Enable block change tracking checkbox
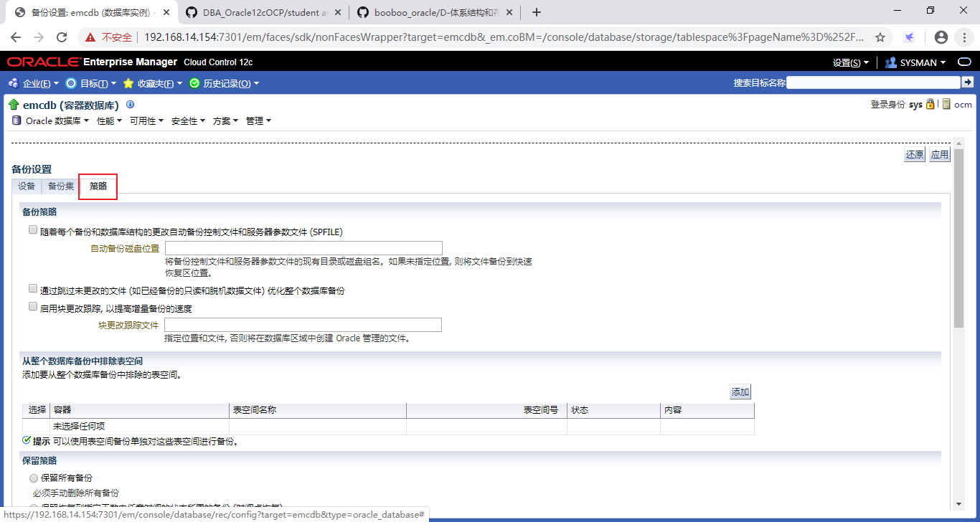The image size is (980, 522). click(32, 307)
